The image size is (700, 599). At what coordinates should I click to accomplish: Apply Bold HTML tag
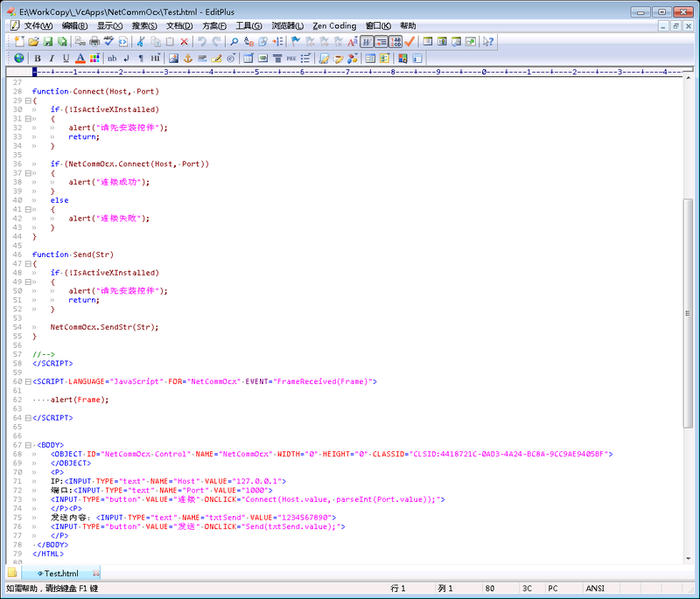(38, 59)
